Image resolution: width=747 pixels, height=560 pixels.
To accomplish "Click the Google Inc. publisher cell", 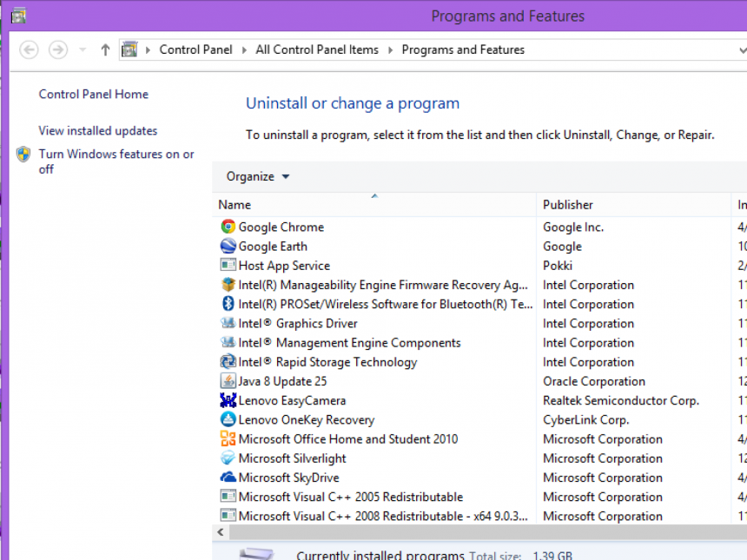I will tap(573, 227).
